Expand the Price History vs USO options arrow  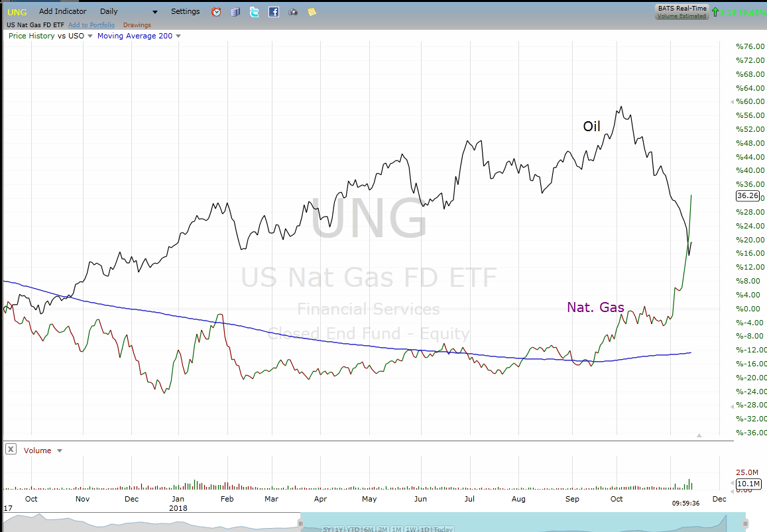[x=90, y=36]
